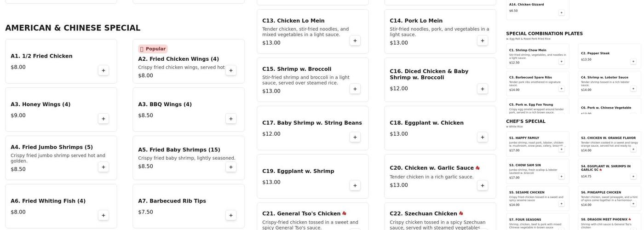Viewport: 644px width, 230px height.
Task: Add C4. Shrimp w. Lobster Sauce plate
Action: pos(633,88)
